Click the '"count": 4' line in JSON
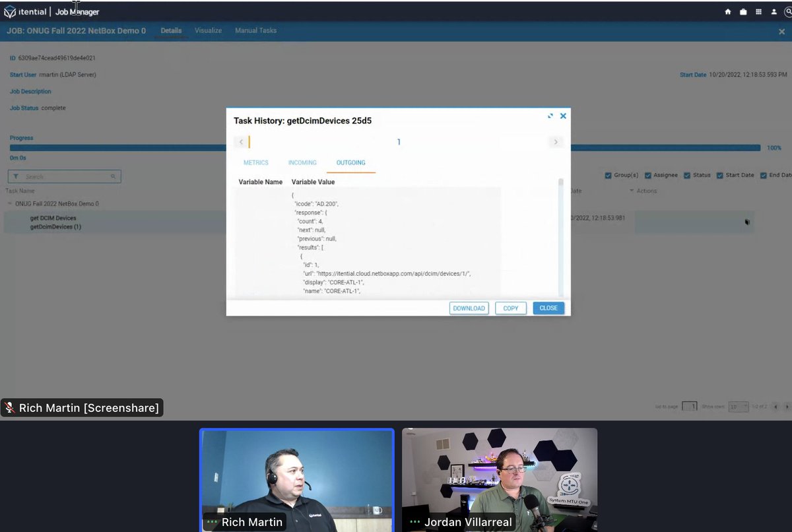The width and height of the screenshot is (792, 532). (x=310, y=221)
